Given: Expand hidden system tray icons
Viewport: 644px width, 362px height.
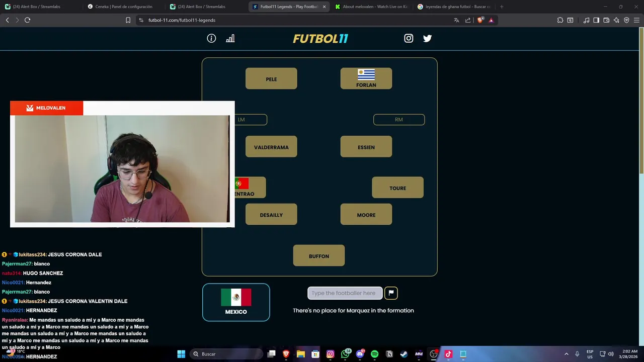Looking at the screenshot, I should point(566,354).
